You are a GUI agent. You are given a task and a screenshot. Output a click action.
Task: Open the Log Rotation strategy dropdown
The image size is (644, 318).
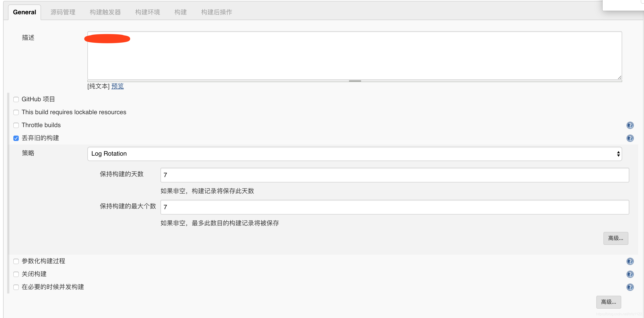(354, 154)
